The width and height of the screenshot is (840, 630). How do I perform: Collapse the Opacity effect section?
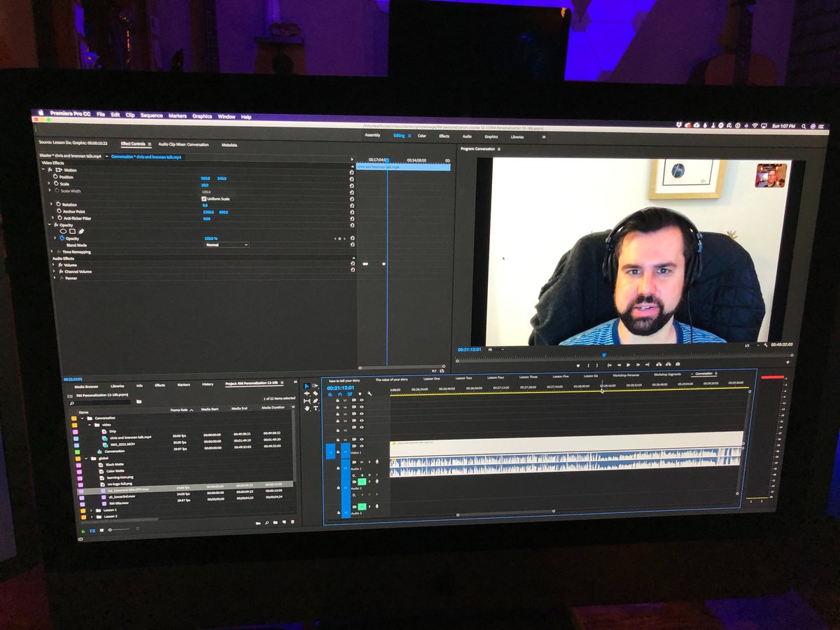[49, 225]
